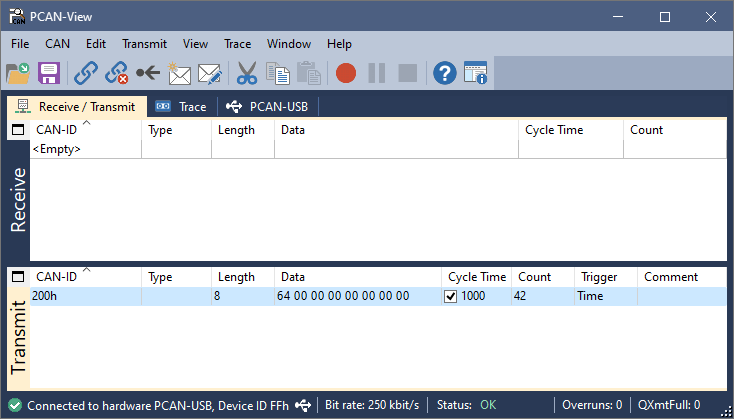Click Receive list Length column header
The image size is (734, 419).
point(243,130)
